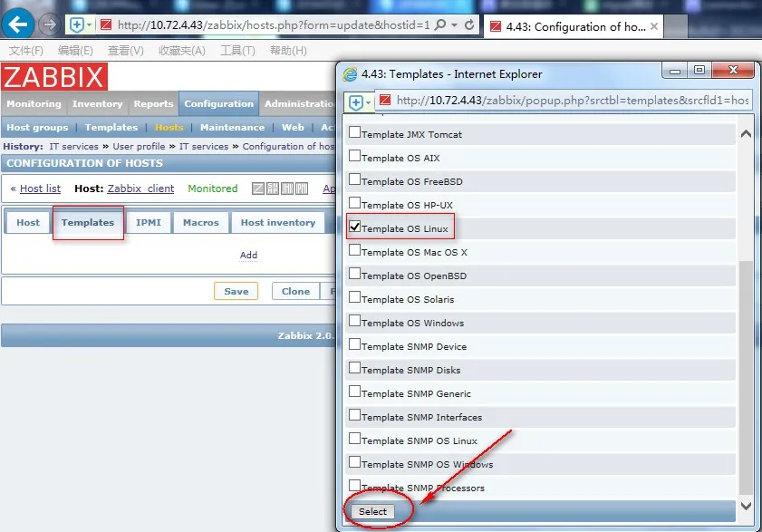Open the address bar dropdown arrow
Image resolution: width=762 pixels, height=532 pixels.
454,24
